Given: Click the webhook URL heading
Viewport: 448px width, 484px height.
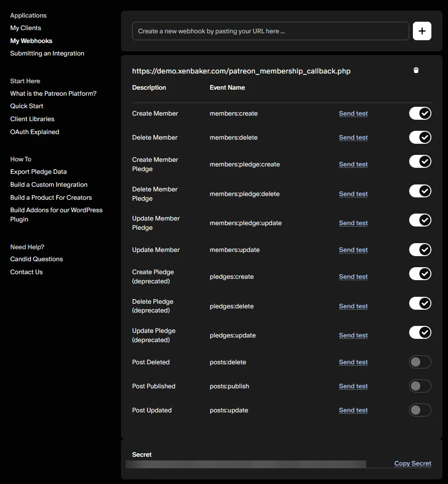Looking at the screenshot, I should pyautogui.click(x=241, y=71).
